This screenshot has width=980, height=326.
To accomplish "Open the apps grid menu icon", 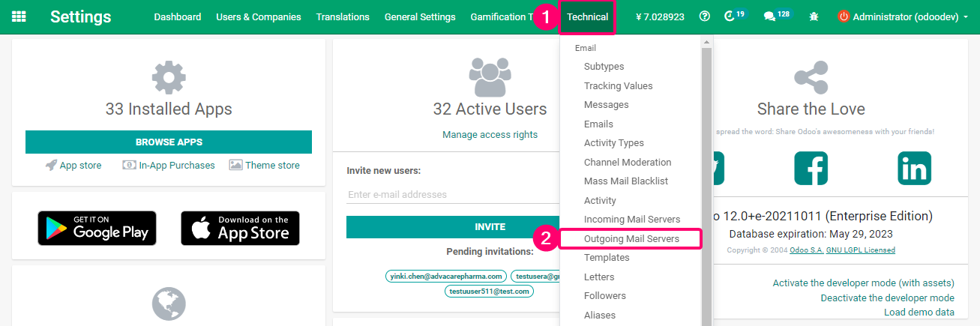I will point(19,16).
